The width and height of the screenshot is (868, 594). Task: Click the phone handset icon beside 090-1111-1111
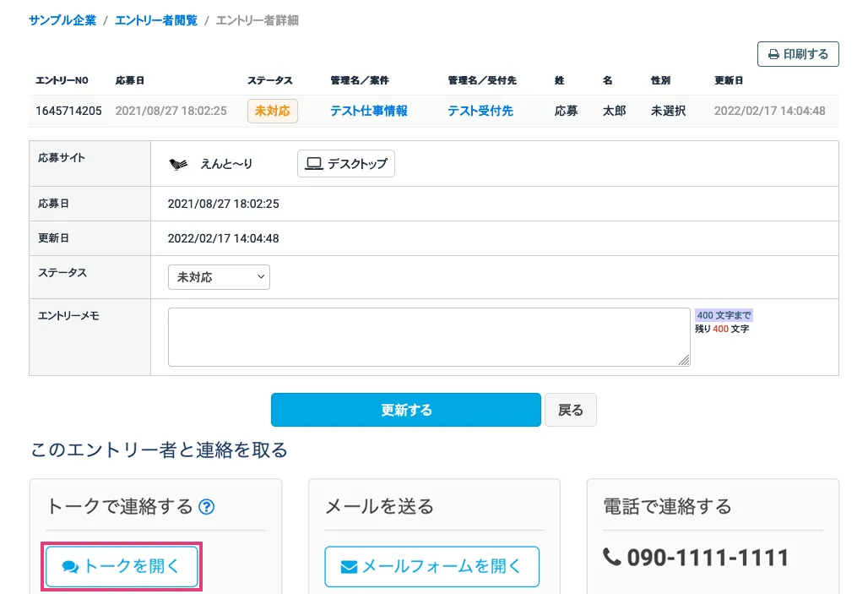coord(611,558)
